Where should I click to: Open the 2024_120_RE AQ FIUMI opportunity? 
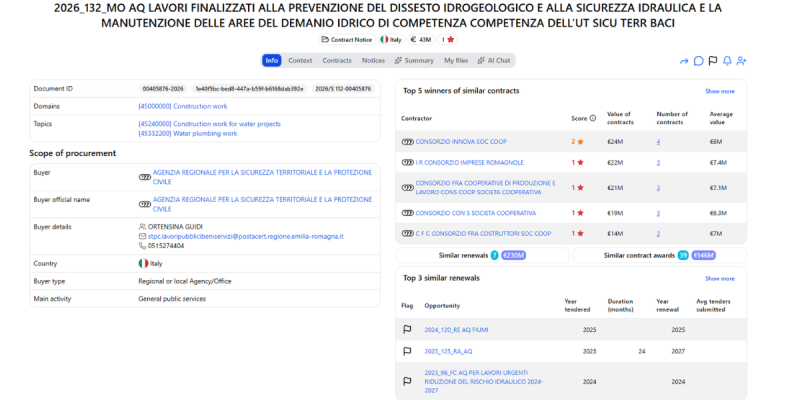tap(456, 330)
